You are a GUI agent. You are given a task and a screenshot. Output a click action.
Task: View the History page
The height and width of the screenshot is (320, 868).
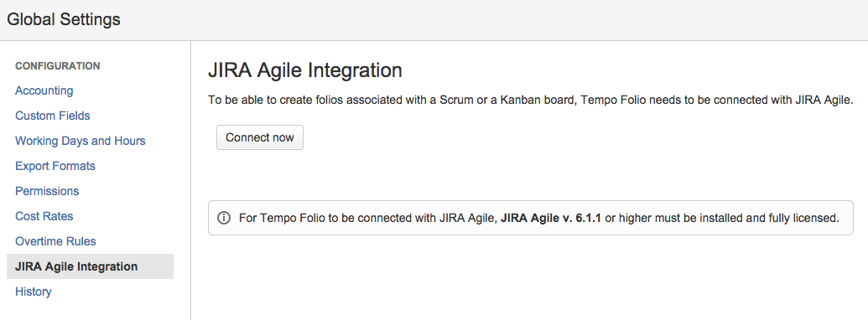(x=34, y=292)
